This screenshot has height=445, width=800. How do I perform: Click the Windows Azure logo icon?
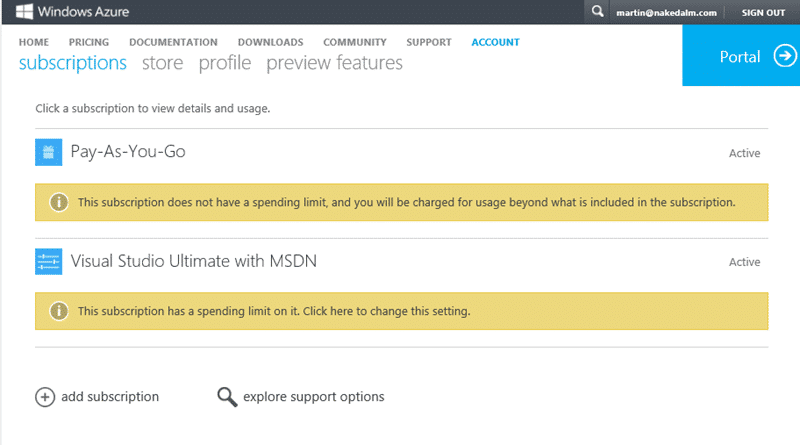[x=24, y=11]
